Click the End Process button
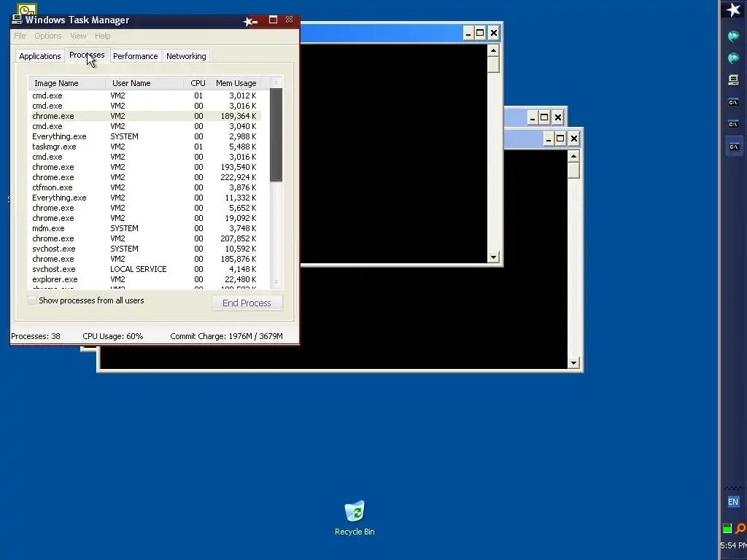747x560 pixels. pyautogui.click(x=247, y=303)
